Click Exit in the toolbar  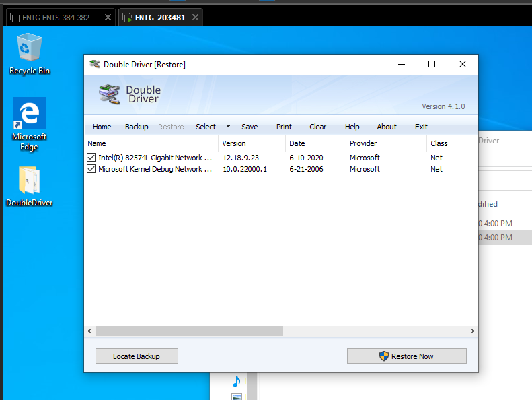[421, 127]
